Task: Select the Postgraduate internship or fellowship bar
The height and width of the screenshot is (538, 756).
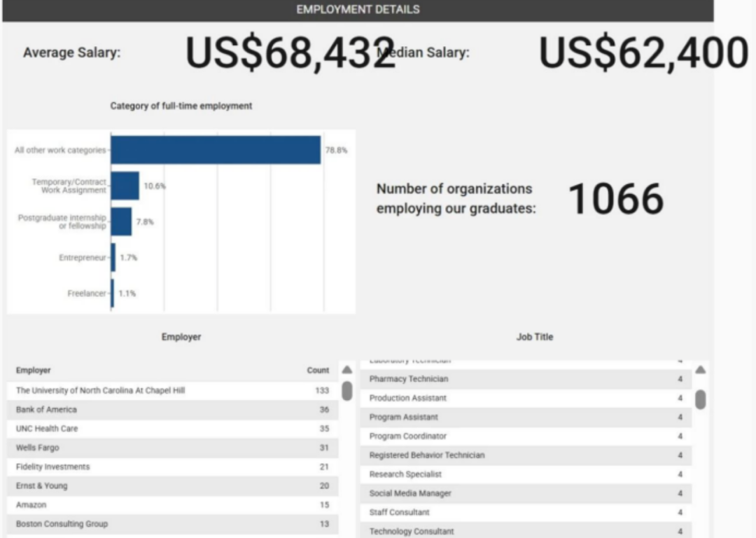Action: pos(121,221)
